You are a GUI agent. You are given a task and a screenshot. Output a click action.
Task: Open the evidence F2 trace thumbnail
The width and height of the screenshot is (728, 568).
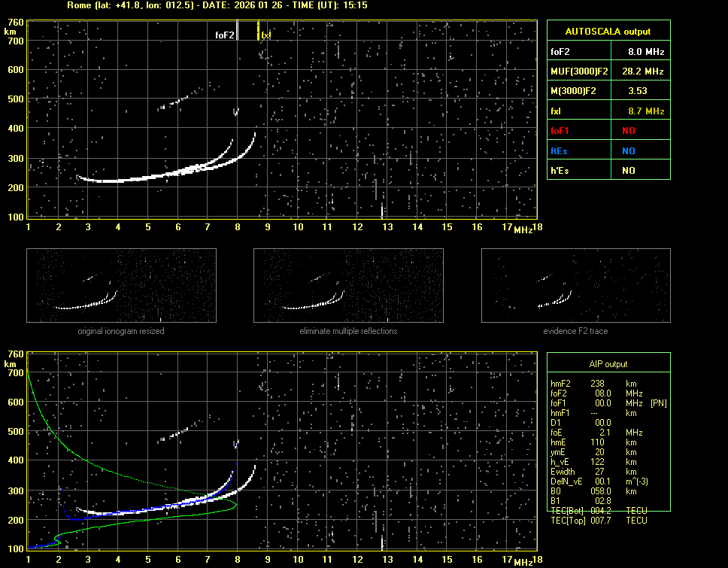click(576, 285)
